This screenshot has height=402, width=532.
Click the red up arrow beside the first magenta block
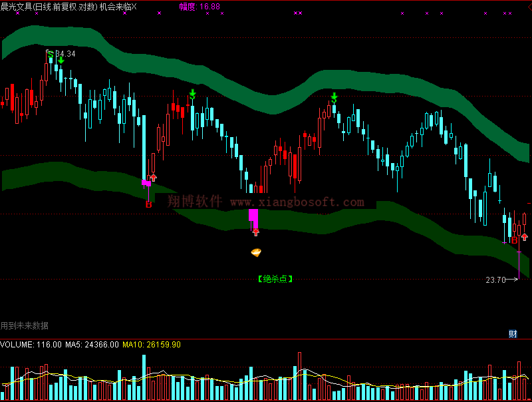tap(154, 178)
